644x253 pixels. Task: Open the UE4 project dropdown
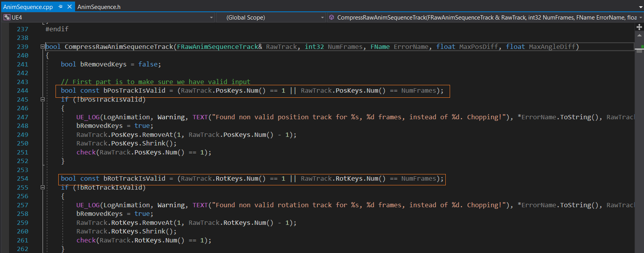click(x=212, y=18)
